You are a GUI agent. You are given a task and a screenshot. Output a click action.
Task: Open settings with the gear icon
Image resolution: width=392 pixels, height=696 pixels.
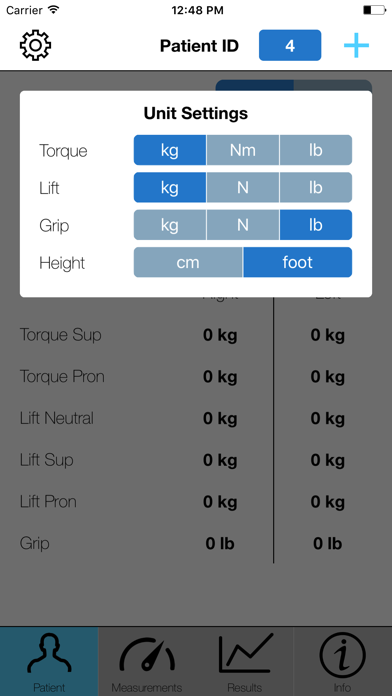point(36,45)
